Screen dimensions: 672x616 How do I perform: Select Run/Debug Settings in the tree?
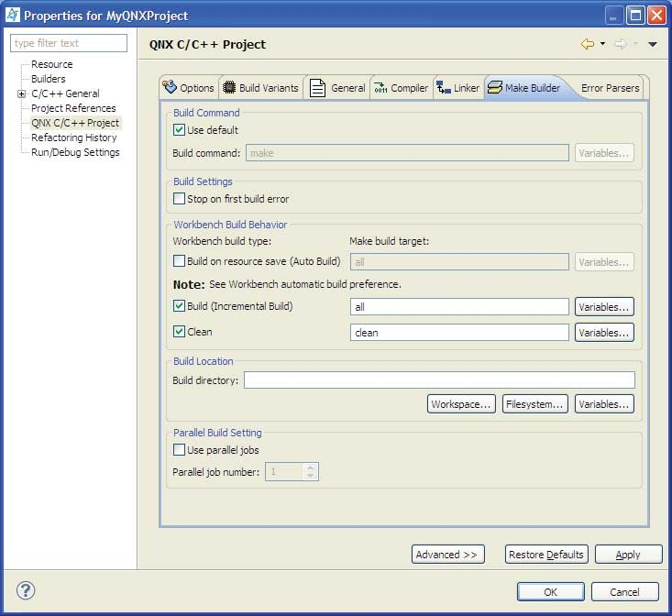tap(75, 152)
